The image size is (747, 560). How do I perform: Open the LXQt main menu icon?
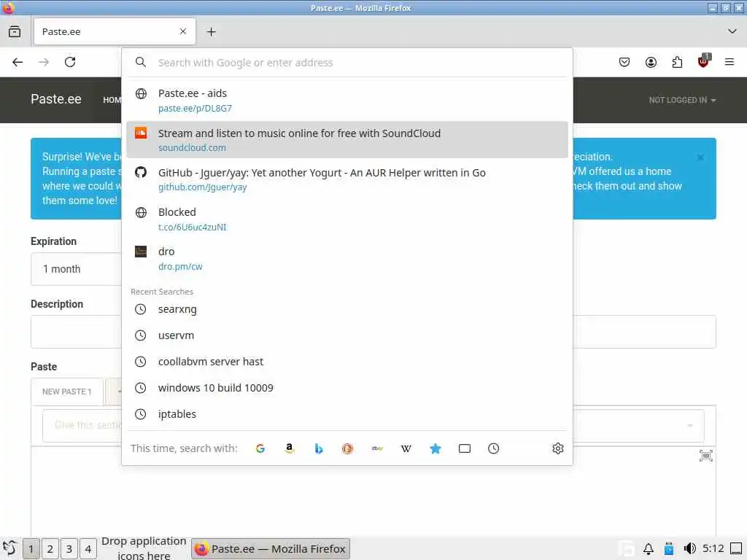click(9, 548)
